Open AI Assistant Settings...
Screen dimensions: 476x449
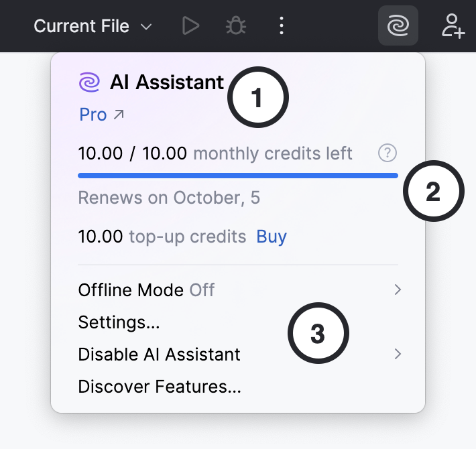point(119,322)
